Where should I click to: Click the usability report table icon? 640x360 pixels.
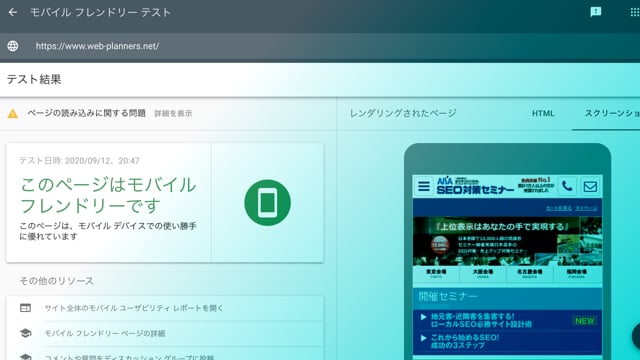point(25,308)
